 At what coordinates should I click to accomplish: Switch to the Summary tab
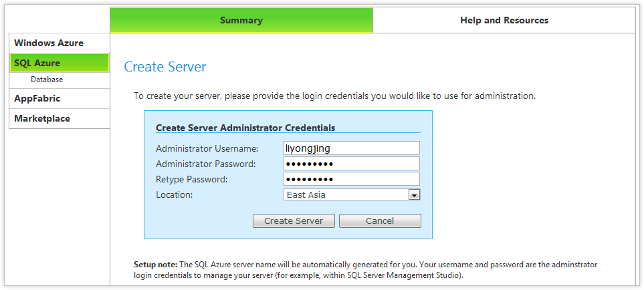click(x=241, y=21)
